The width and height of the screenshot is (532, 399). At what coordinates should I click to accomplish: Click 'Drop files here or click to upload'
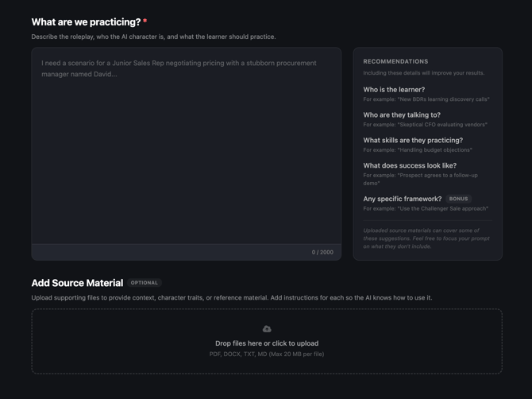[267, 343]
